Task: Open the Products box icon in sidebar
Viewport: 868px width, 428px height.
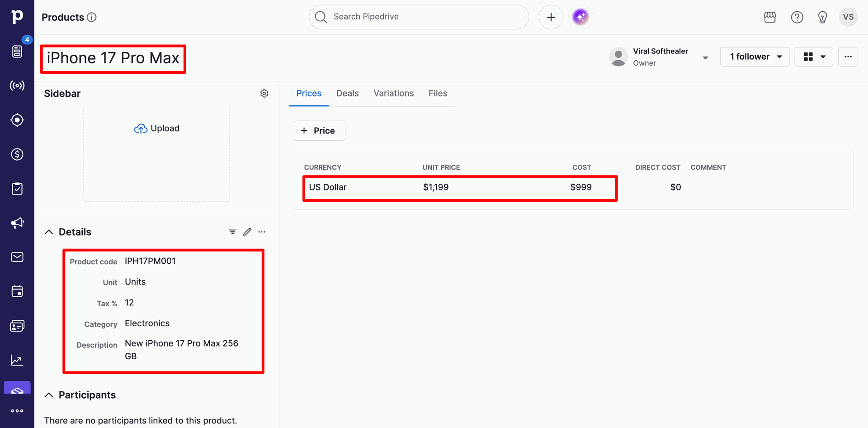Action: pyautogui.click(x=17, y=388)
